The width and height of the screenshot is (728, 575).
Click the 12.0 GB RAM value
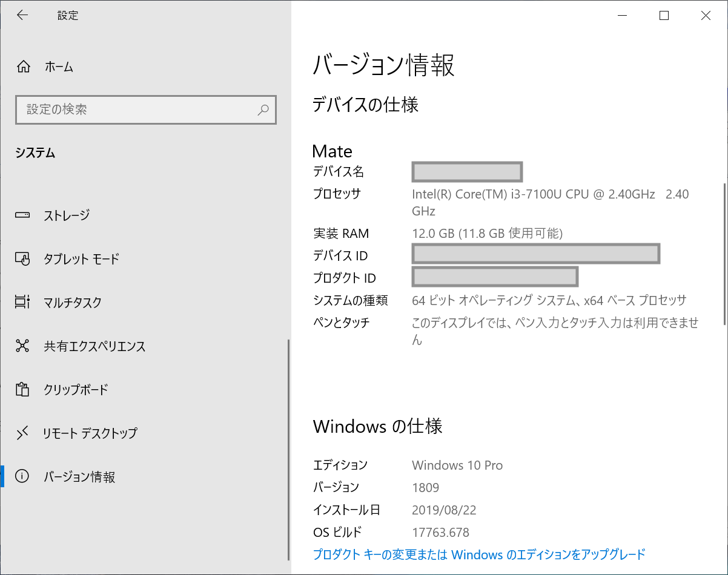pos(488,234)
